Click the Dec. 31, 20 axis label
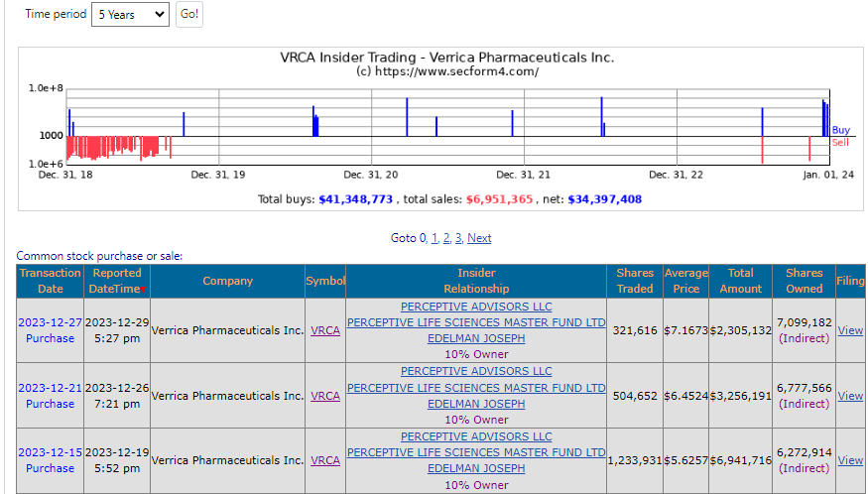 (x=371, y=175)
